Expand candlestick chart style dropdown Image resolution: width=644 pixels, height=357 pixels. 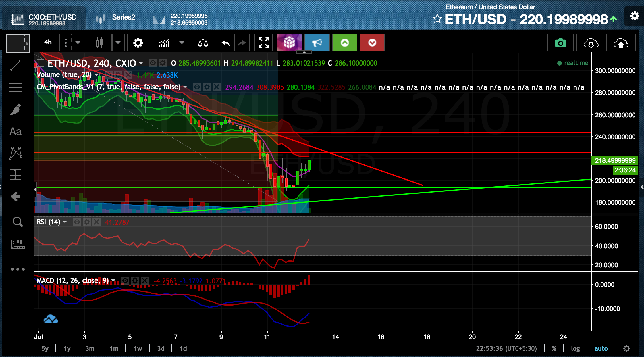point(118,43)
